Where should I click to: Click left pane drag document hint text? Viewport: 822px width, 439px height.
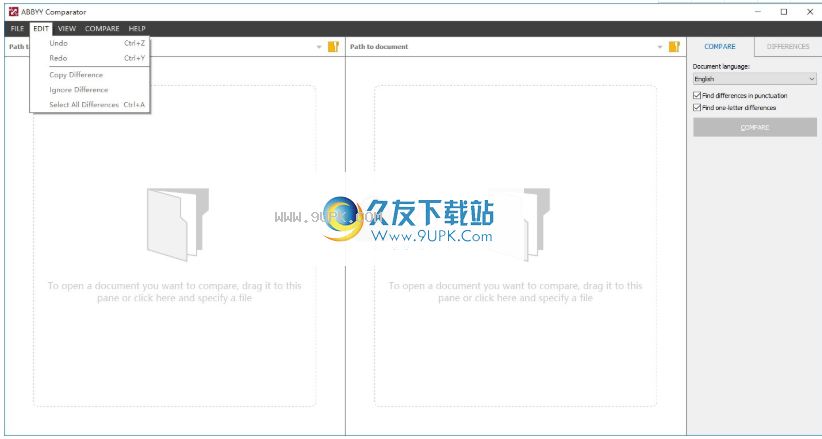[175, 292]
